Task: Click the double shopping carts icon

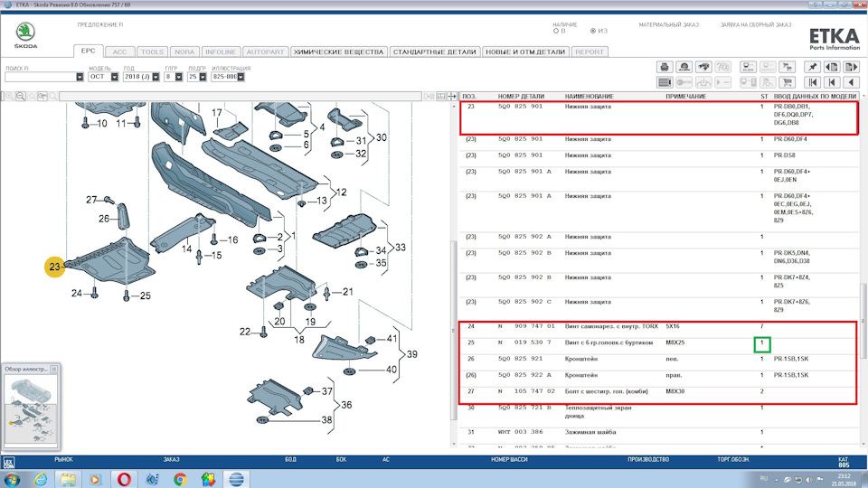Action: [x=787, y=67]
